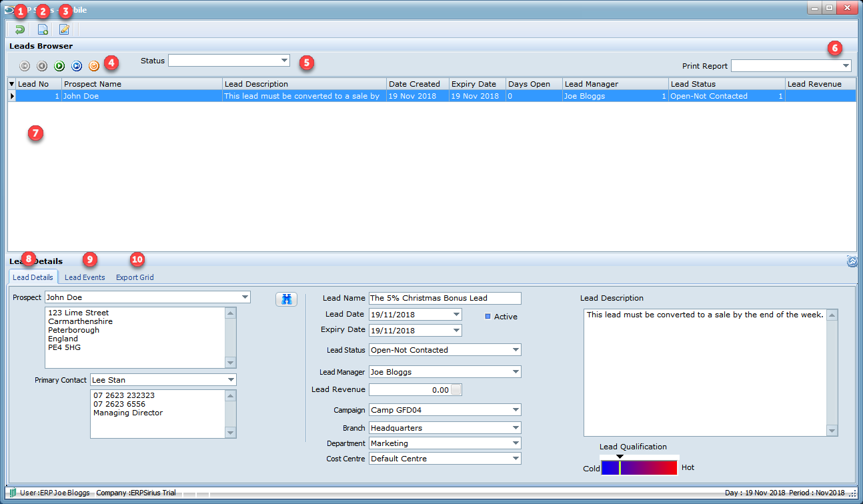Open the Branch dropdown Headquarters
The image size is (863, 504).
coord(516,428)
